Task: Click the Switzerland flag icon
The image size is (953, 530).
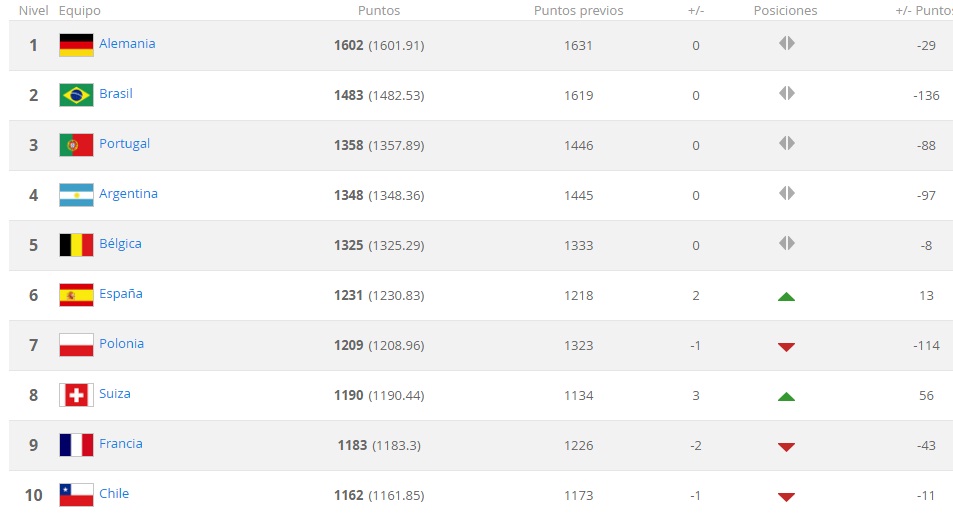Action: [76, 395]
